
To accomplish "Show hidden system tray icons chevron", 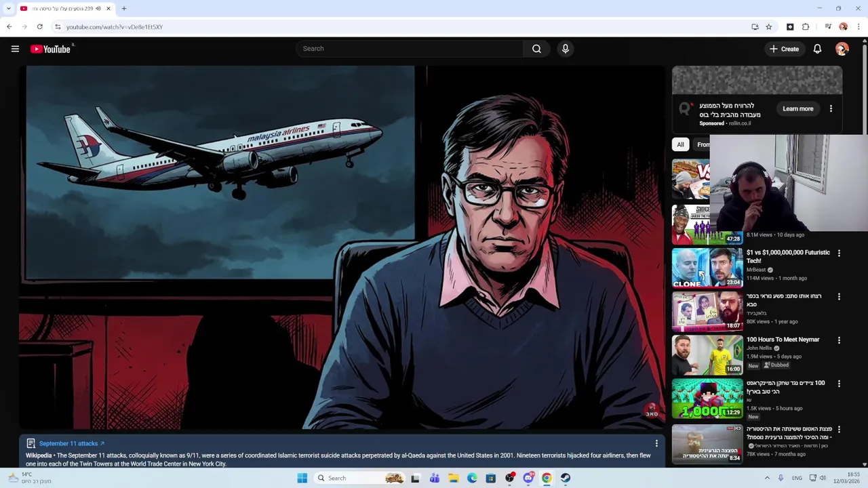I will point(767,478).
